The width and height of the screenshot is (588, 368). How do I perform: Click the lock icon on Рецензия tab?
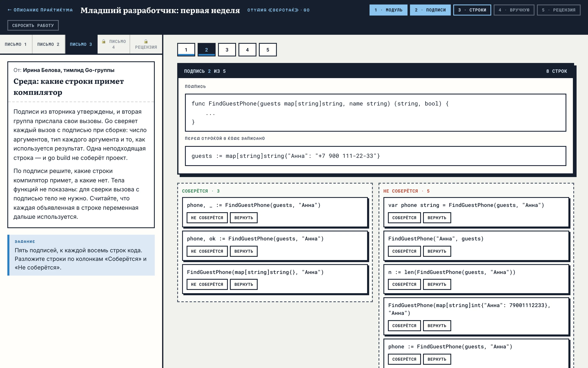click(146, 41)
